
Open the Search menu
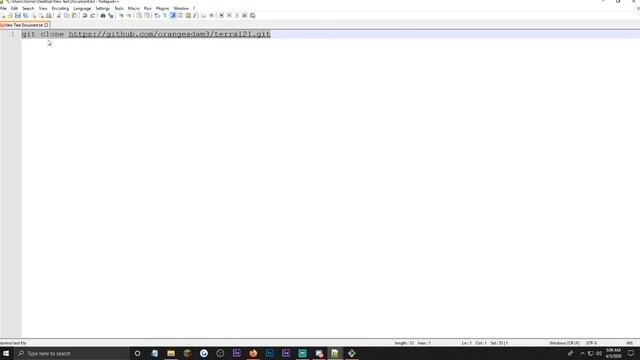[x=28, y=8]
